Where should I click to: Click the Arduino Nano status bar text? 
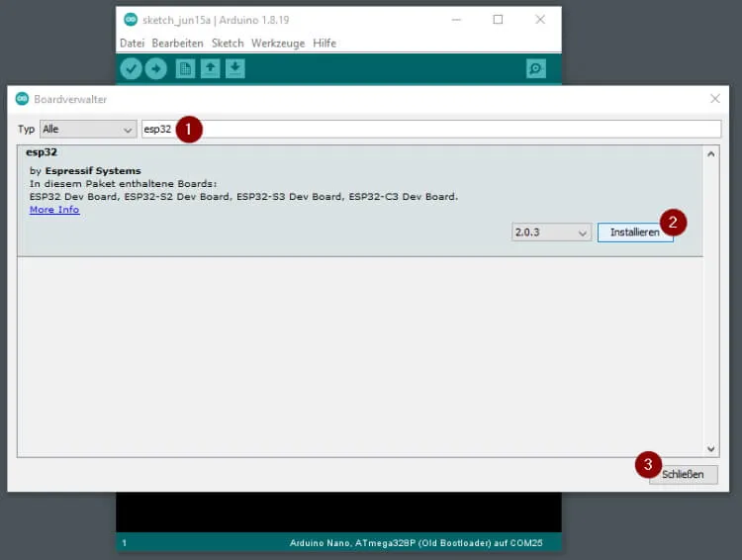tap(416, 543)
